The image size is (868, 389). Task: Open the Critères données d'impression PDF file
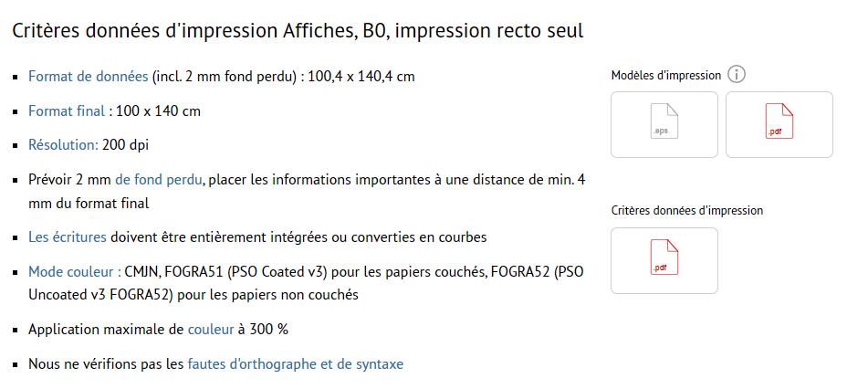(664, 260)
